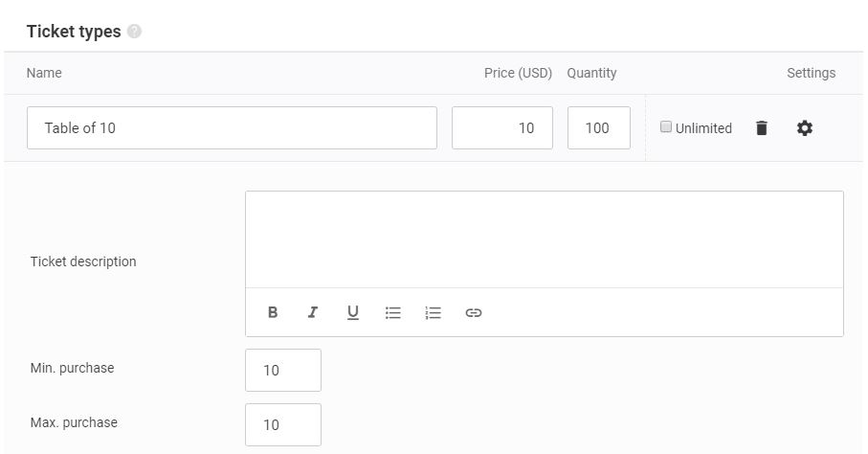868x454 pixels.
Task: Click the ticket name field 'Table of 10'
Action: pos(232,128)
